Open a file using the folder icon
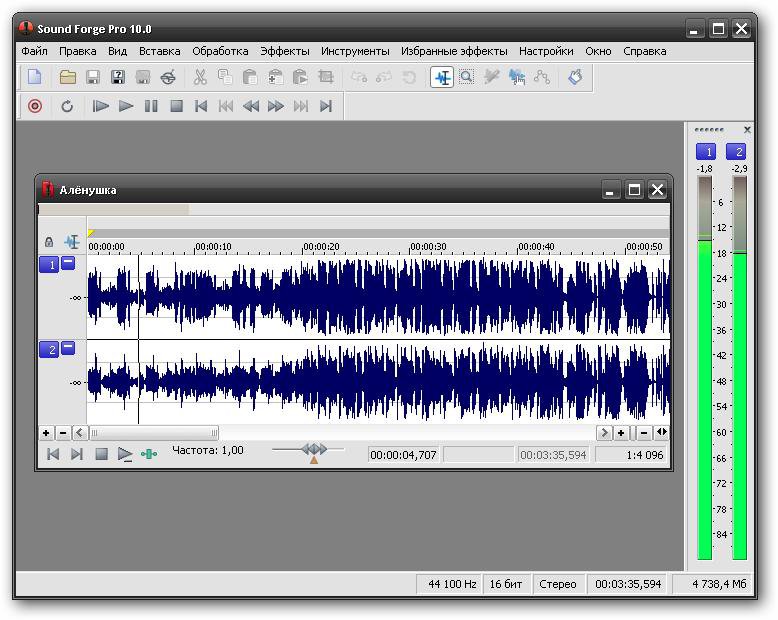 68,77
